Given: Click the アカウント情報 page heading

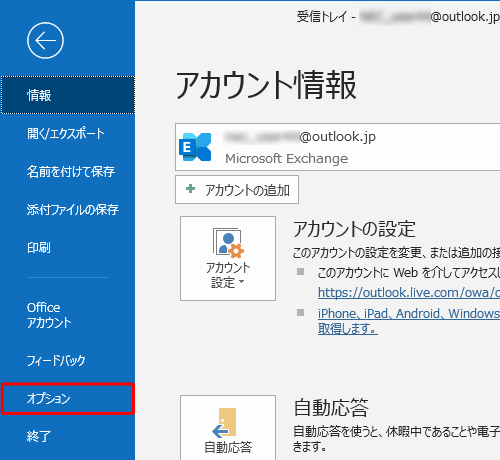Looking at the screenshot, I should [x=266, y=85].
